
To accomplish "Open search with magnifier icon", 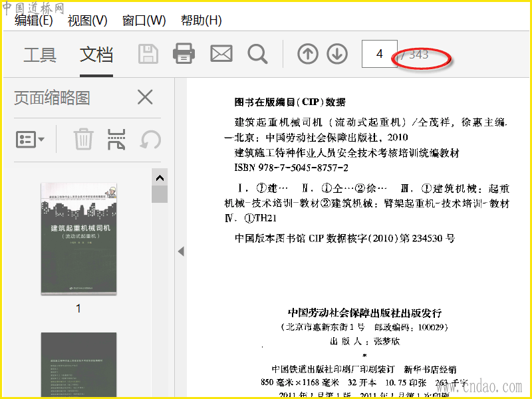I will (257, 55).
